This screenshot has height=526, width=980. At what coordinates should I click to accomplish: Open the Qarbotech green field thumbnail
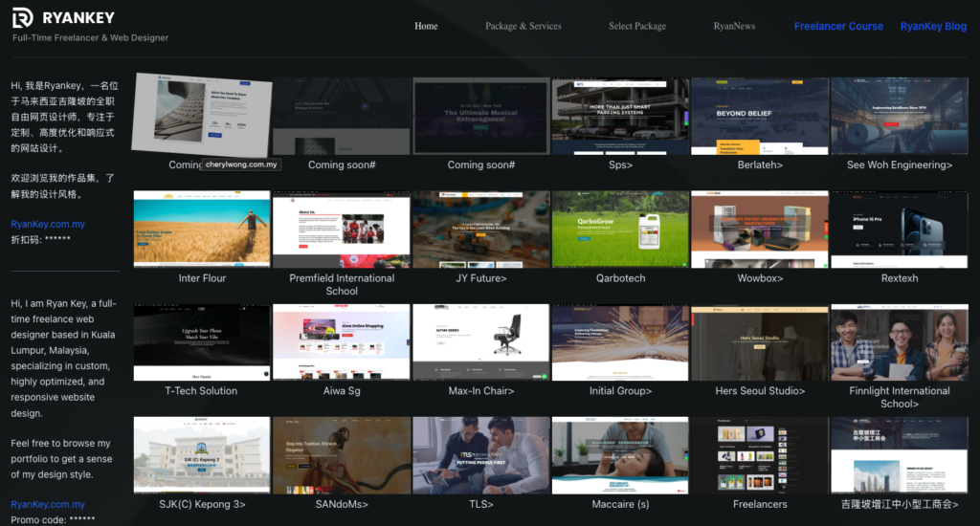point(620,229)
